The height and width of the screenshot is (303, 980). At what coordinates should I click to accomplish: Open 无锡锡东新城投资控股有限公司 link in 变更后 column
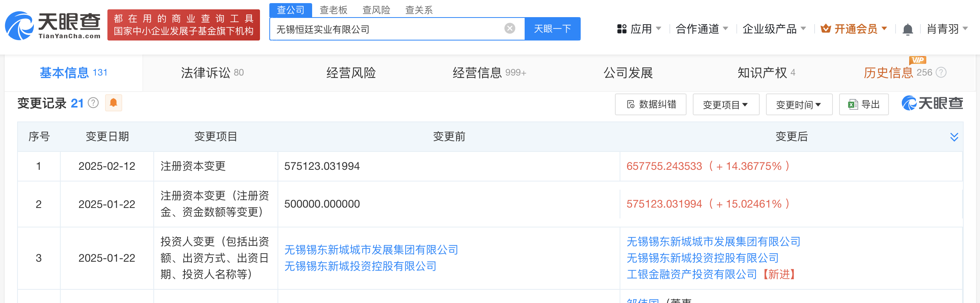point(703,258)
